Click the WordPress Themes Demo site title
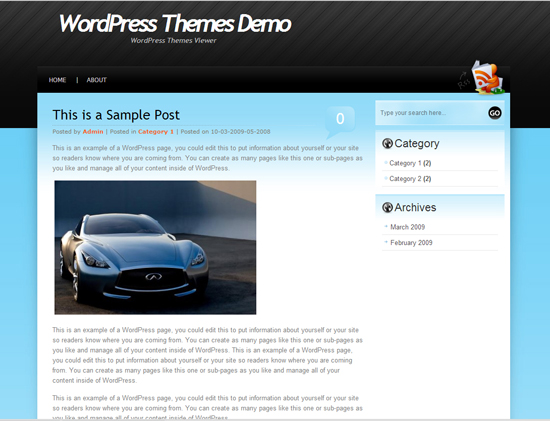This screenshot has width=550, height=421. tap(175, 24)
